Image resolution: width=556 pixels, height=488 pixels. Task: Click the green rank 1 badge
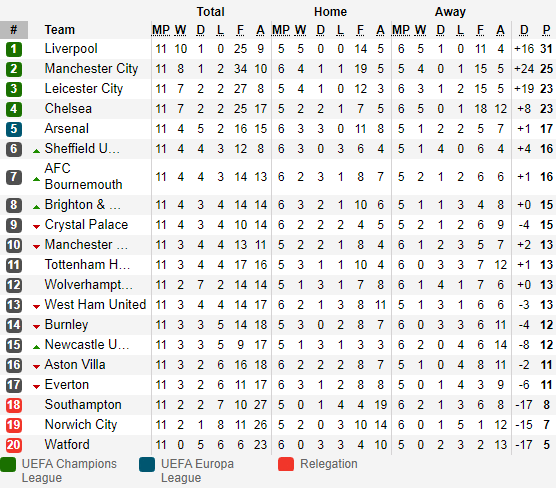[x=14, y=49]
